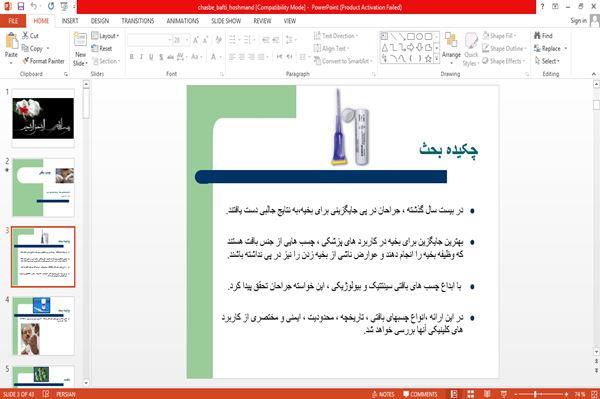Insert a New Slide
This screenshot has width=600, height=399.
[x=80, y=50]
